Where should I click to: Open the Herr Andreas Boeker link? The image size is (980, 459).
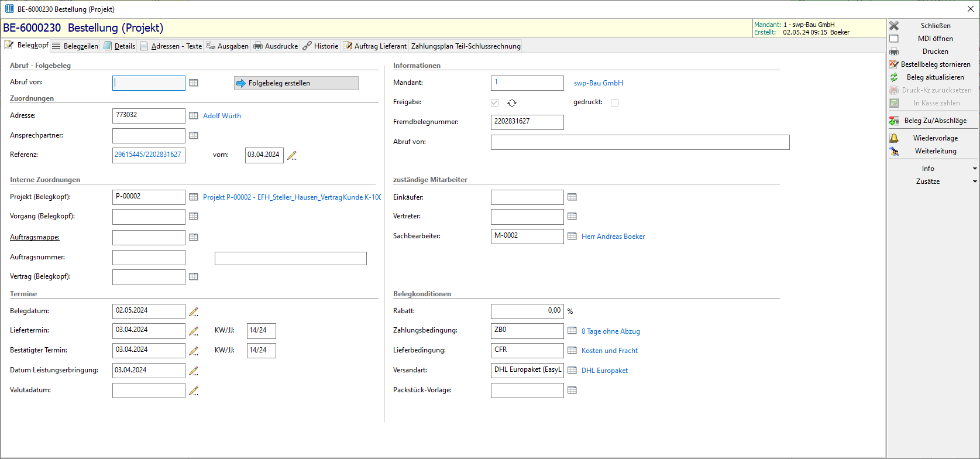613,237
